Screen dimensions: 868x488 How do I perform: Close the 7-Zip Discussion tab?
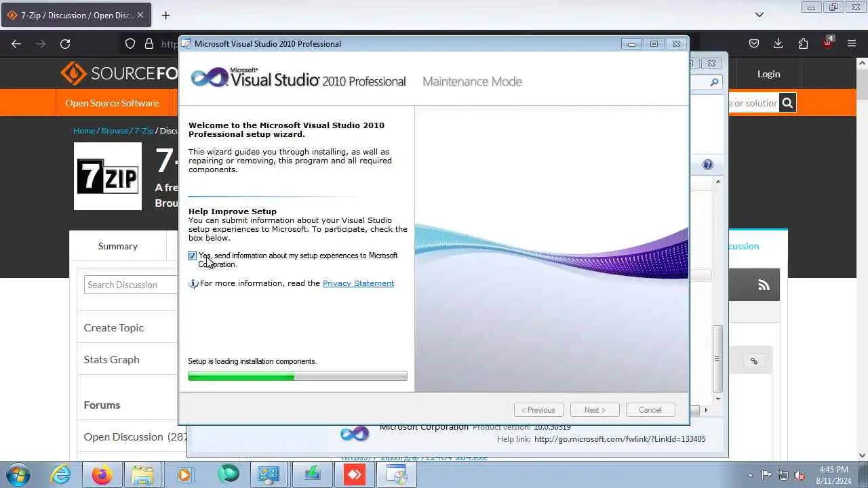coord(140,15)
